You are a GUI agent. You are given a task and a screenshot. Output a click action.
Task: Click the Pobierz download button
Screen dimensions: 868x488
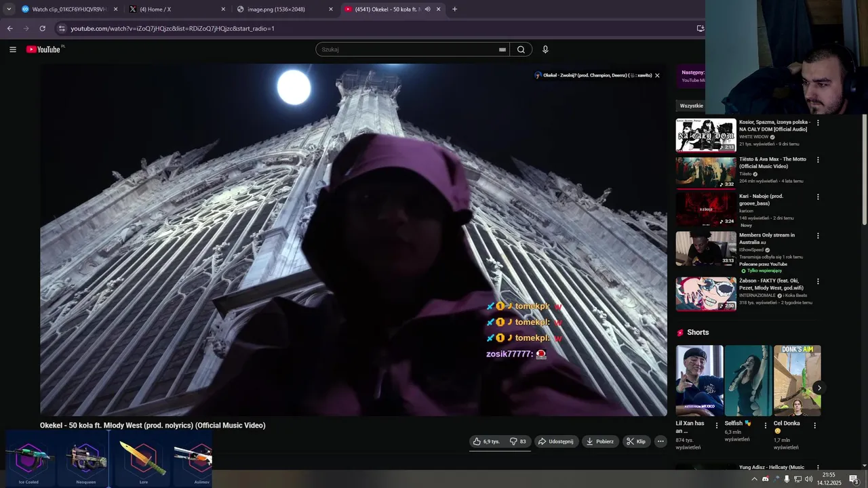pos(600,441)
